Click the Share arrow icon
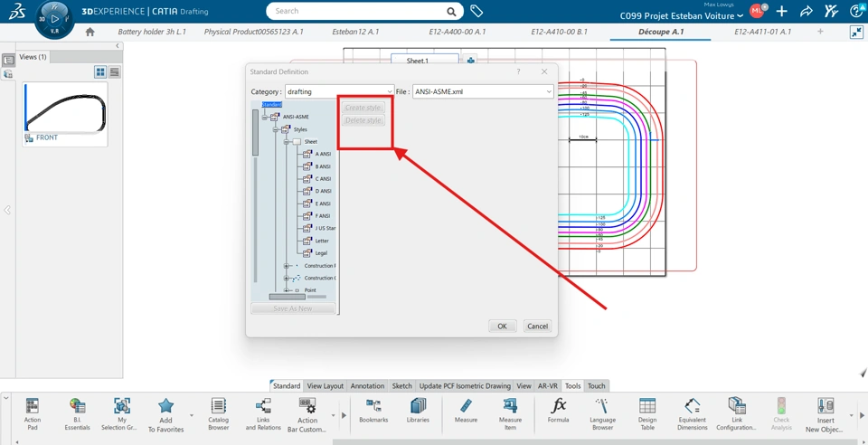Viewport: 868px width, 445px height. (807, 11)
